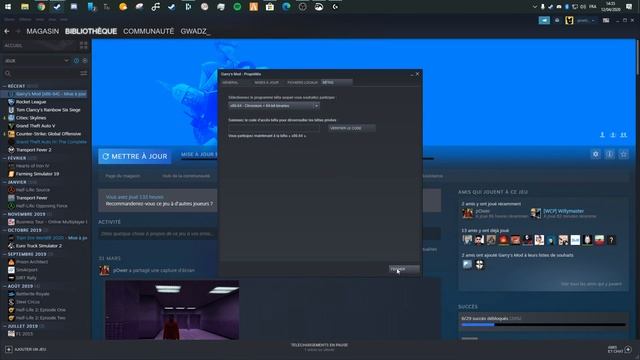Close the Garry's Mod Properties dialog

point(417,74)
